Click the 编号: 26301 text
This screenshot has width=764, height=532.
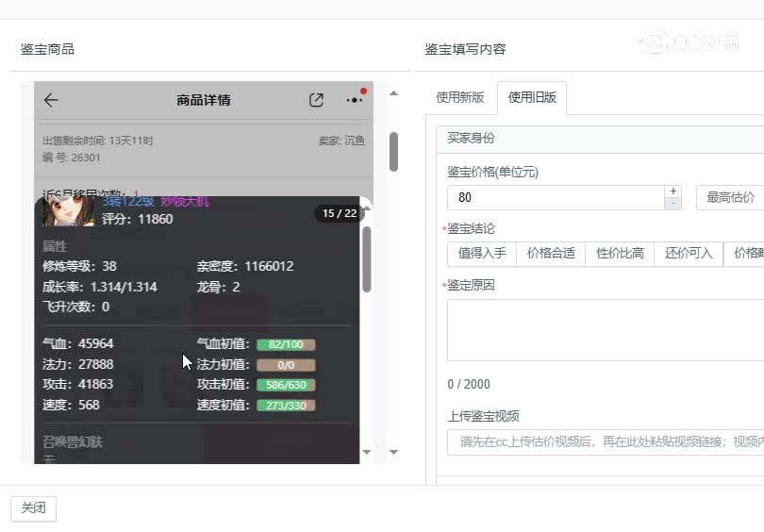click(x=71, y=158)
